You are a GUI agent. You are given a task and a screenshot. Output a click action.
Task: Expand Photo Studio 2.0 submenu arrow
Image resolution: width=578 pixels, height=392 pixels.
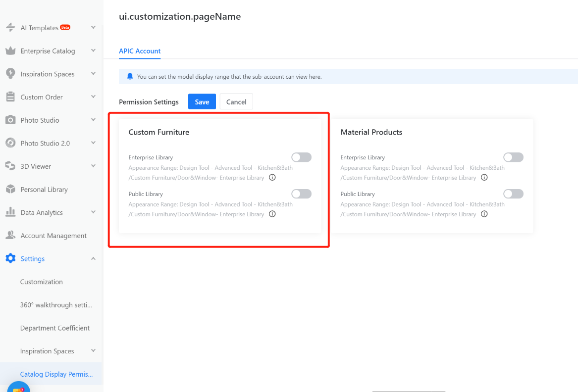(93, 143)
